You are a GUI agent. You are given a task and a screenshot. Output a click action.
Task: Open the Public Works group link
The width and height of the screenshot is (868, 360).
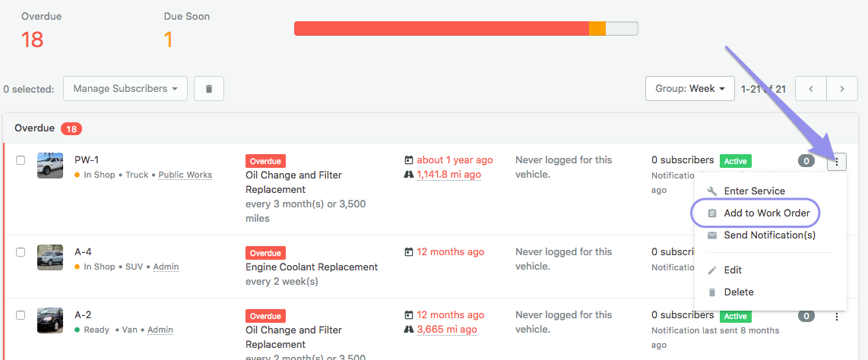click(x=185, y=175)
